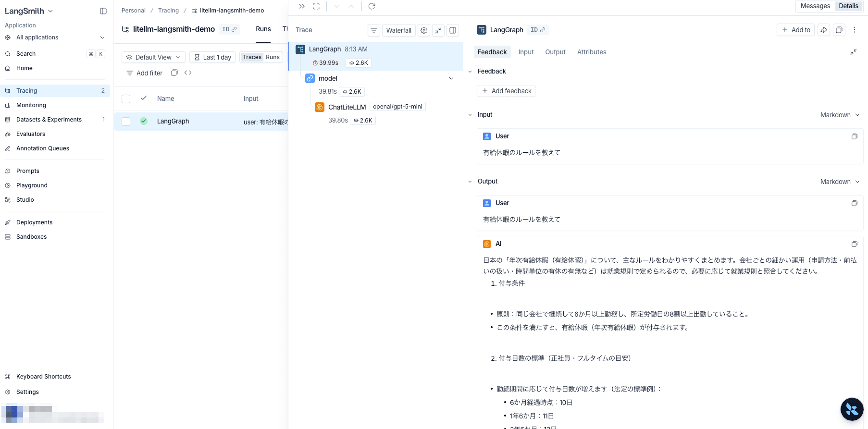
Task: Open the Tracing section
Action: (55, 91)
